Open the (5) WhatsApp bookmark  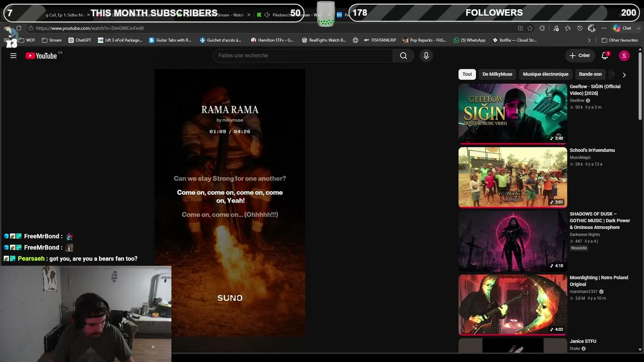469,40
